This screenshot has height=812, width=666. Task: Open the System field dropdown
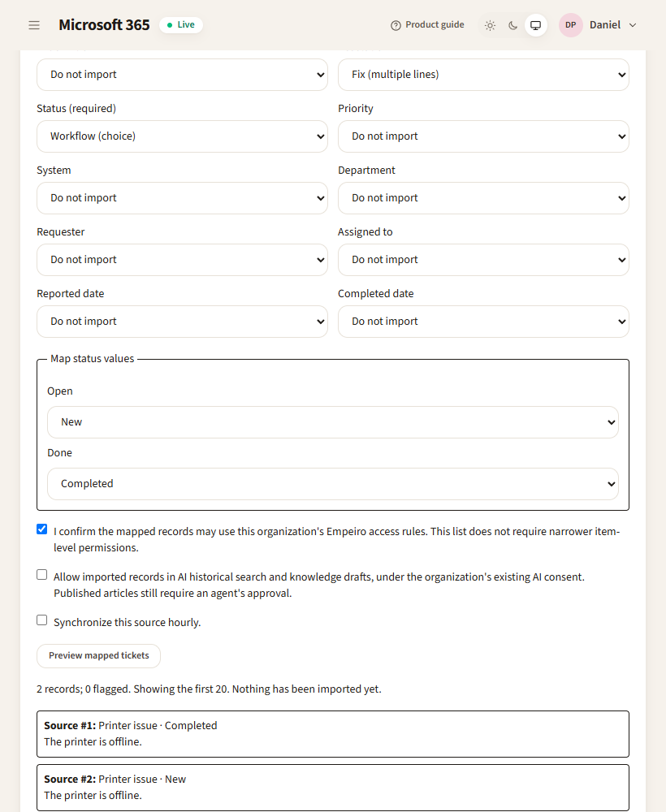click(x=182, y=198)
